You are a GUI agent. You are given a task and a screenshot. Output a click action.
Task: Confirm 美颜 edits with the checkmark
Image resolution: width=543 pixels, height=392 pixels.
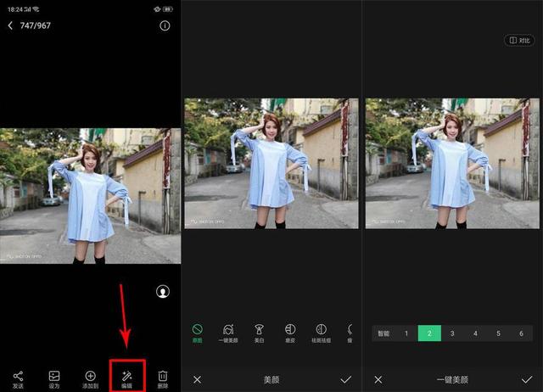(345, 379)
